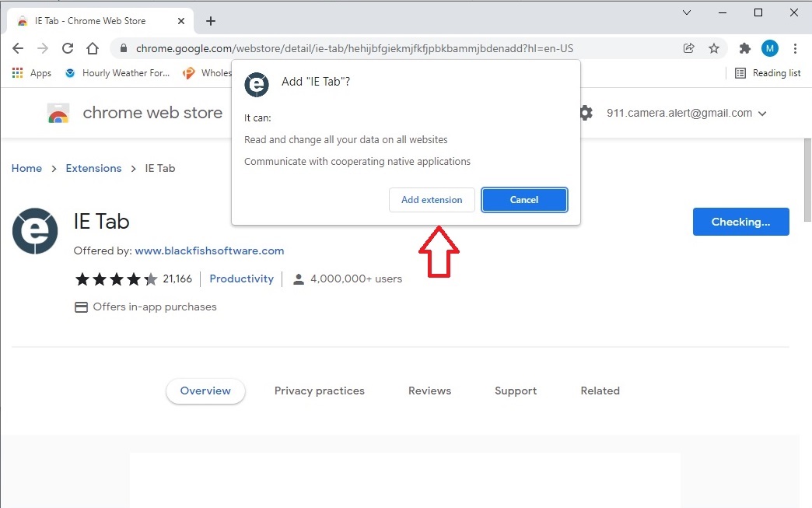
Task: Open the Wholesale bookmark in bookmarks bar
Action: [207, 73]
